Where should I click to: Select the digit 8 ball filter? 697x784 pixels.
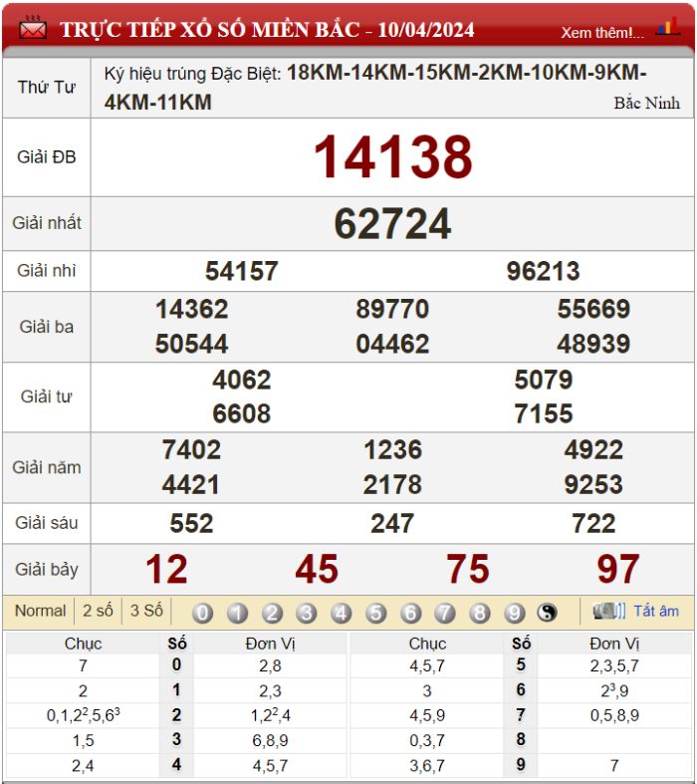click(479, 613)
